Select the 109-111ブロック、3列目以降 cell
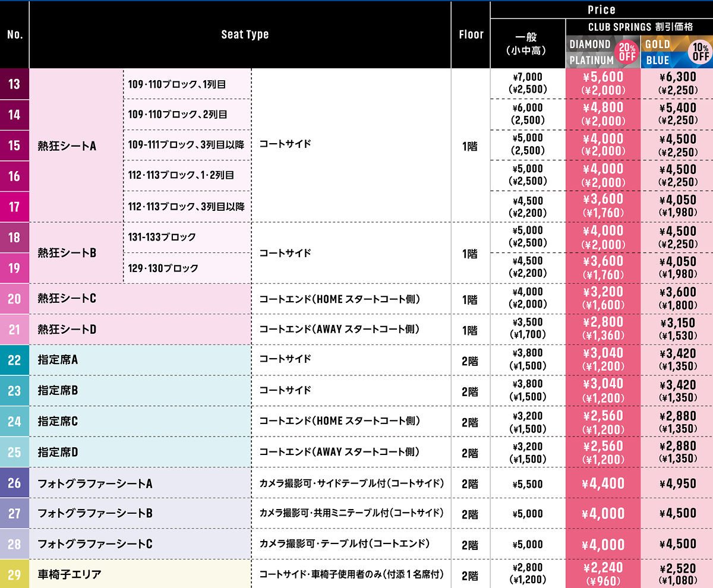The height and width of the screenshot is (588, 713). (x=187, y=145)
